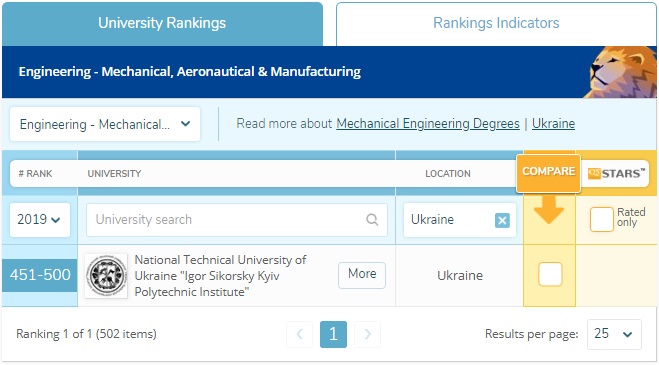
Task: Click the Ukraine location cell in row
Action: 460,276
